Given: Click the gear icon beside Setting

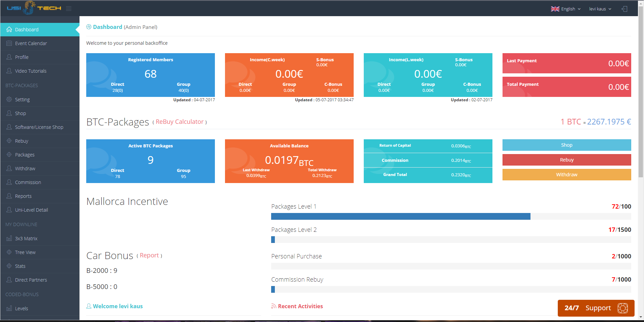Looking at the screenshot, I should click(9, 99).
